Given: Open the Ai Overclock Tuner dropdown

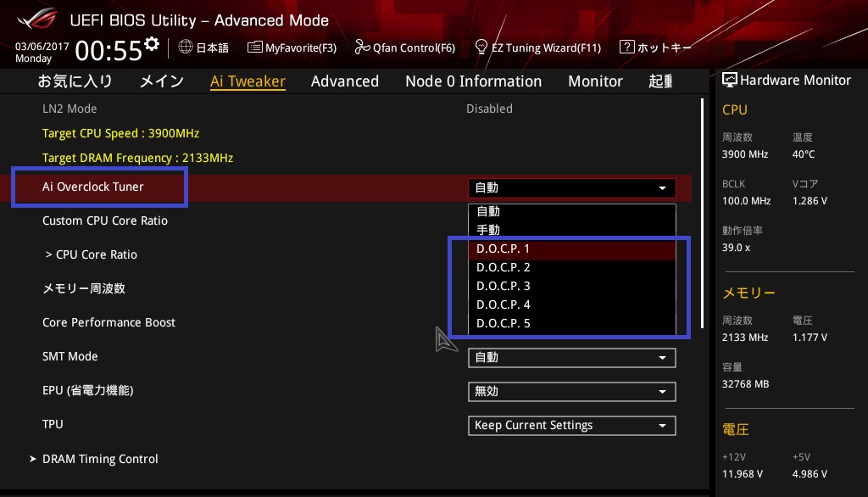Looking at the screenshot, I should click(572, 187).
